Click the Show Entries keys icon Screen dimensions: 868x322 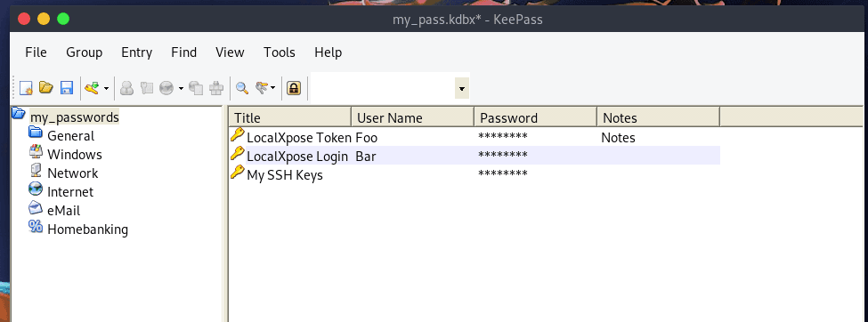pyautogui.click(x=262, y=87)
